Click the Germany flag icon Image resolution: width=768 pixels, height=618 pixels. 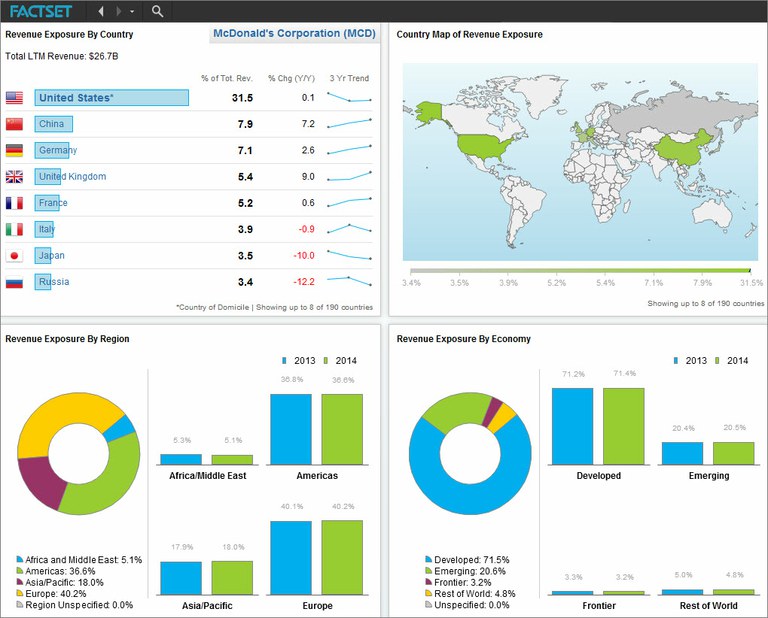pyautogui.click(x=14, y=150)
